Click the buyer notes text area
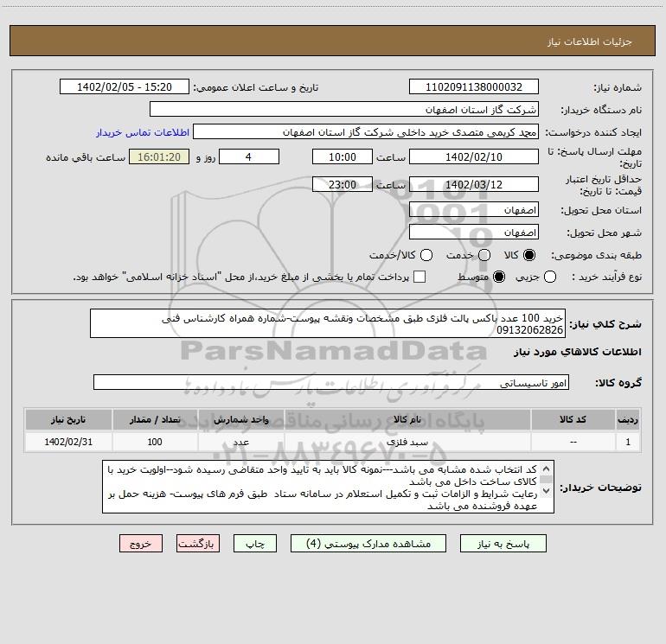666x644 pixels. (x=328, y=487)
